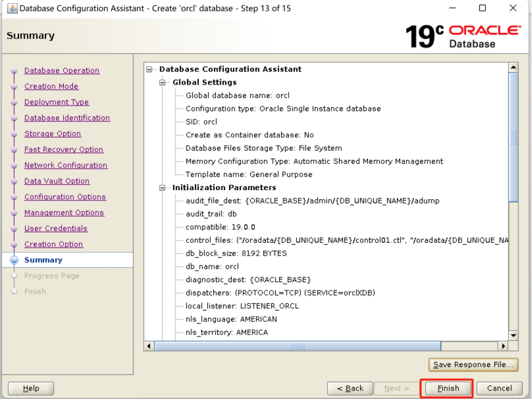Select 'Memory Configuration Type' row
532x399 pixels.
tap(314, 161)
